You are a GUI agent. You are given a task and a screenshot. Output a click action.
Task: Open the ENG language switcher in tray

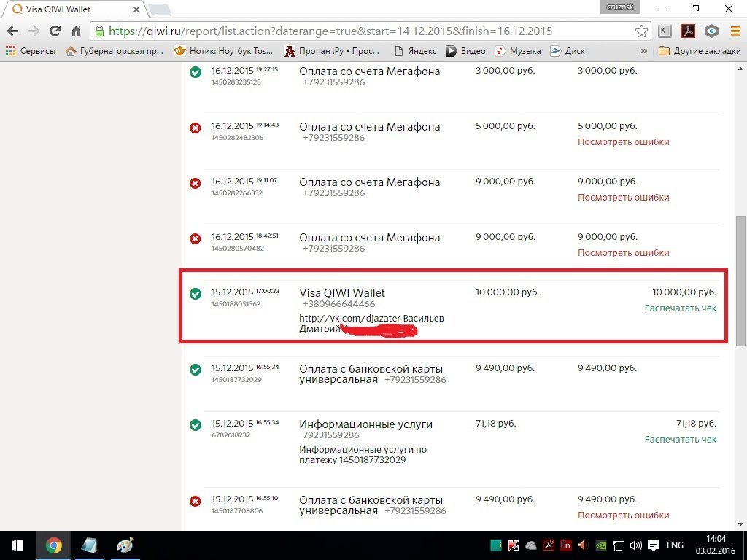[675, 545]
